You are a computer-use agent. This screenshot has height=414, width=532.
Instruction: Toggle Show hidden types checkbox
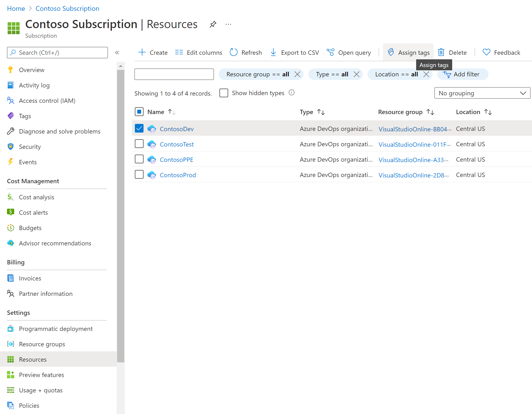point(224,93)
